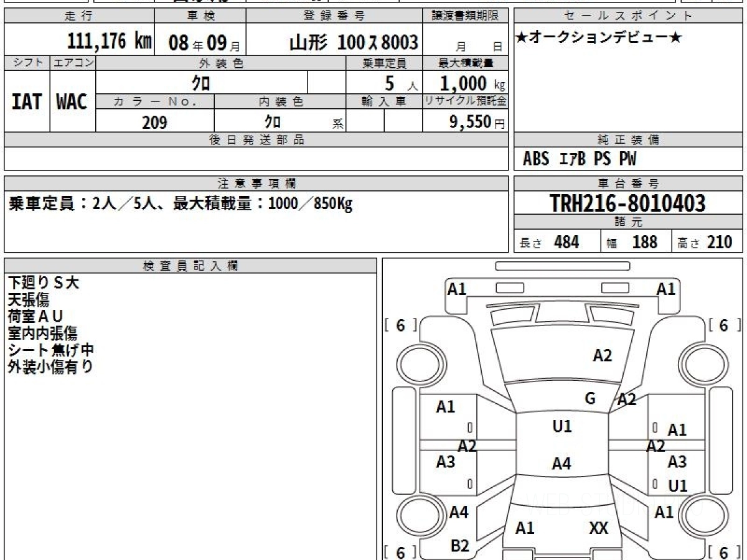Select the WAC air conditioner value
Image resolution: width=747 pixels, height=560 pixels.
72,102
